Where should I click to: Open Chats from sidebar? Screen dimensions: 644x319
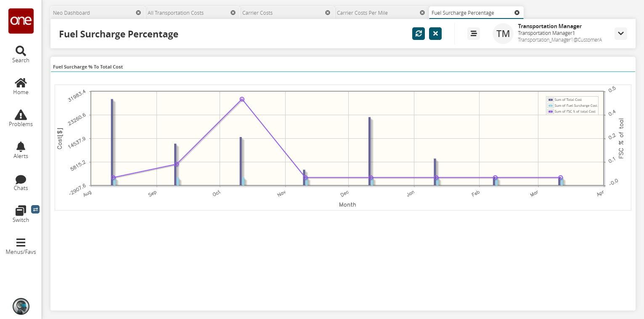coord(21,182)
